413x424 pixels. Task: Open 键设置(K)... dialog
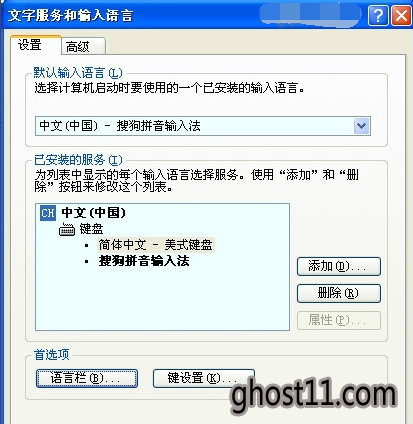(x=204, y=378)
